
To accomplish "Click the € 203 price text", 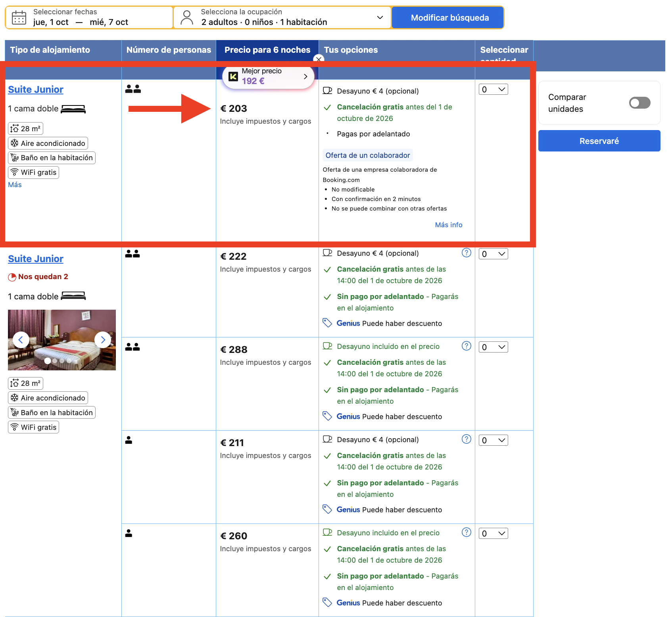I will tap(234, 109).
